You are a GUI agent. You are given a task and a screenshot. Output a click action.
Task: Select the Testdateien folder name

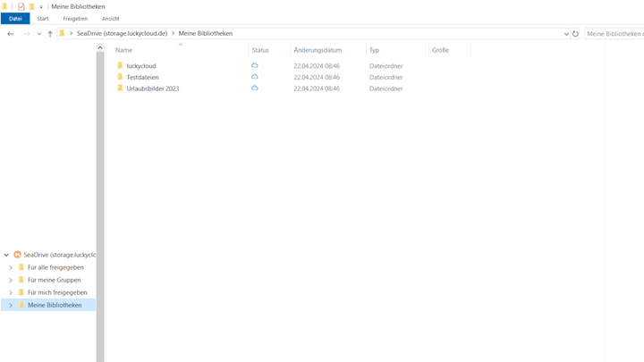pos(142,77)
